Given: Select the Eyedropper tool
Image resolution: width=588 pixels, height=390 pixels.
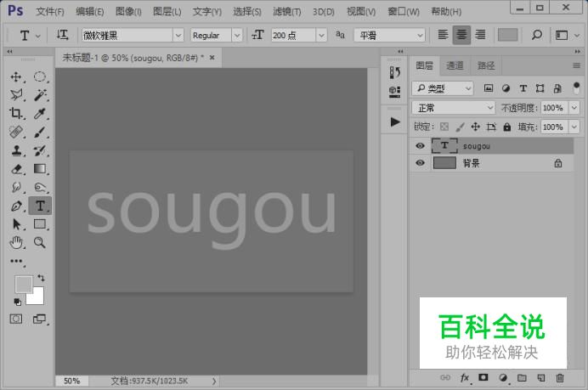Looking at the screenshot, I should coord(40,113).
